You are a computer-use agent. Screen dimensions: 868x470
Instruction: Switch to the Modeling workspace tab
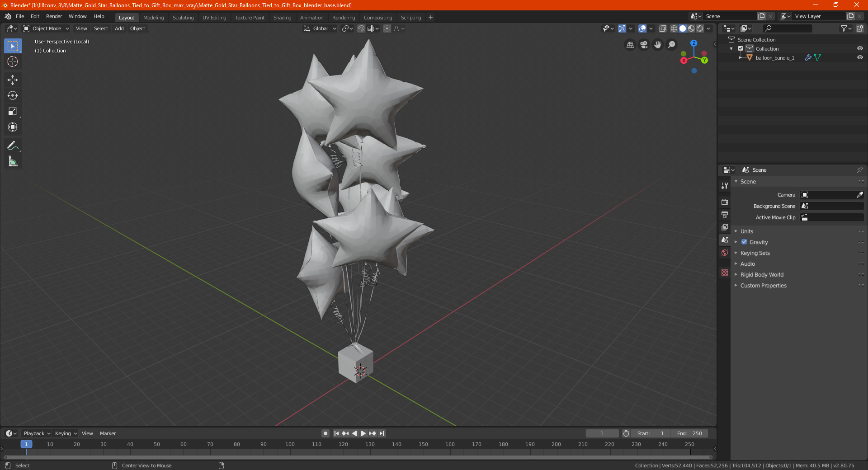pyautogui.click(x=153, y=18)
